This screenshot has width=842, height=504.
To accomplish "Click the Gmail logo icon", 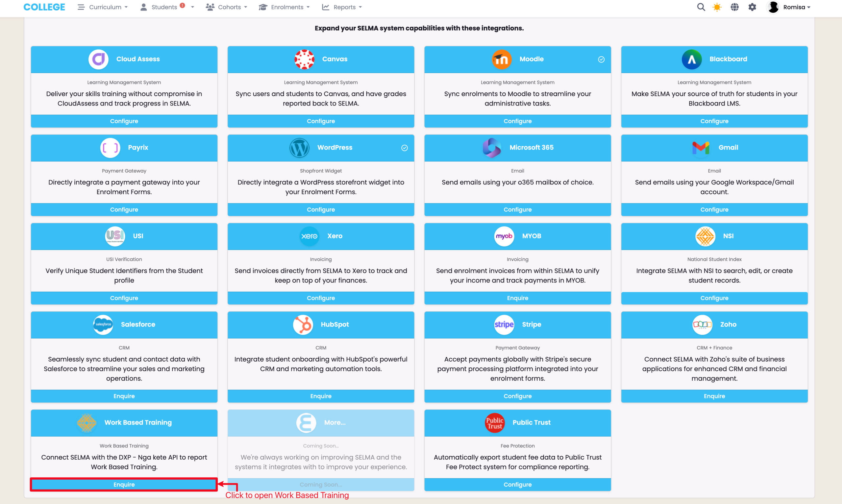I will click(700, 148).
